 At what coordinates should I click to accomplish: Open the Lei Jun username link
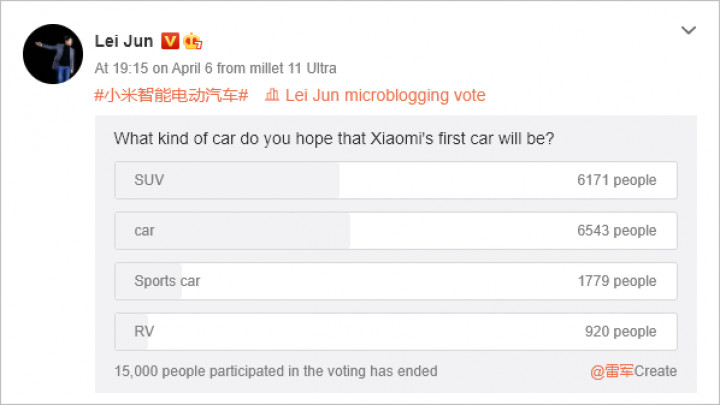(124, 41)
